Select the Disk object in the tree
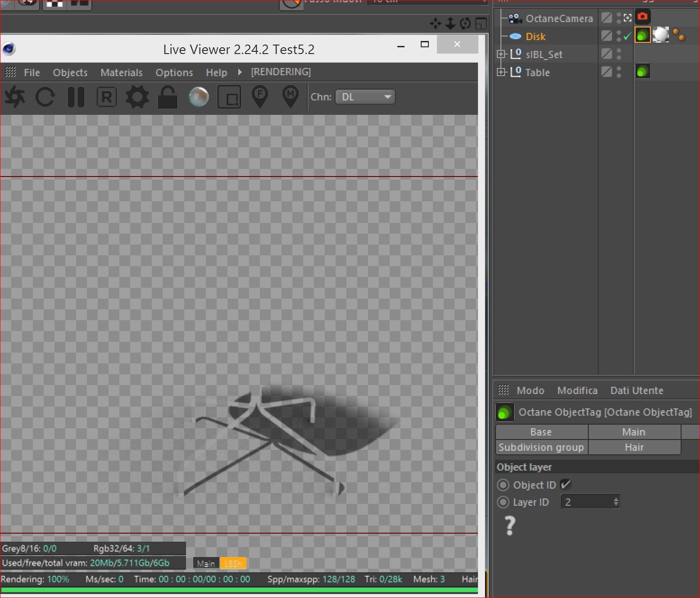700x598 pixels. tap(536, 36)
